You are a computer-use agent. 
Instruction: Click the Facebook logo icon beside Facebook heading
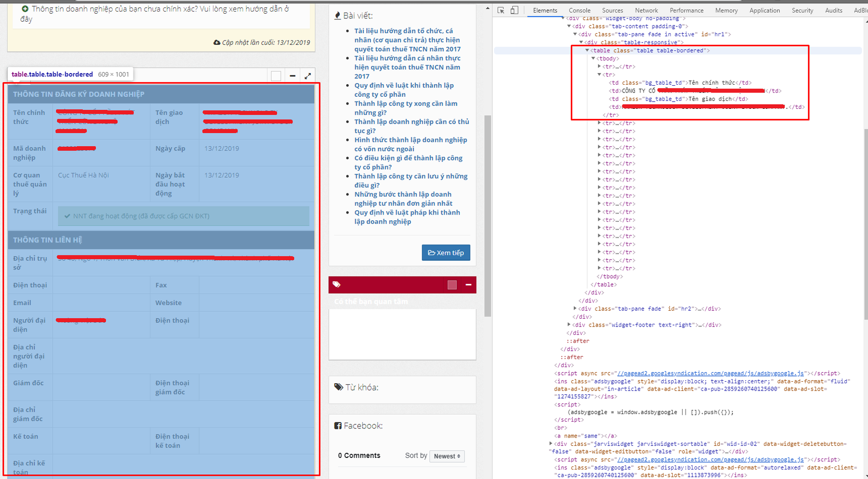click(338, 425)
